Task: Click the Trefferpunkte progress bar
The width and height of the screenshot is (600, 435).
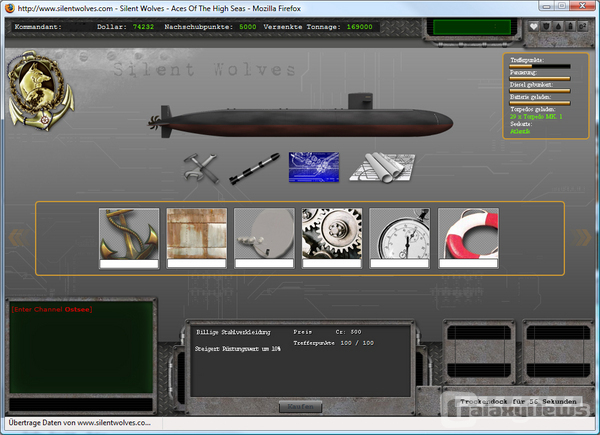Action: click(x=540, y=66)
